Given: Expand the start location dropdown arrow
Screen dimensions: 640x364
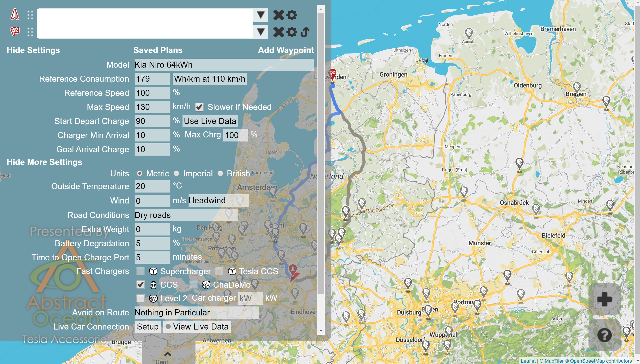Looking at the screenshot, I should [x=260, y=15].
